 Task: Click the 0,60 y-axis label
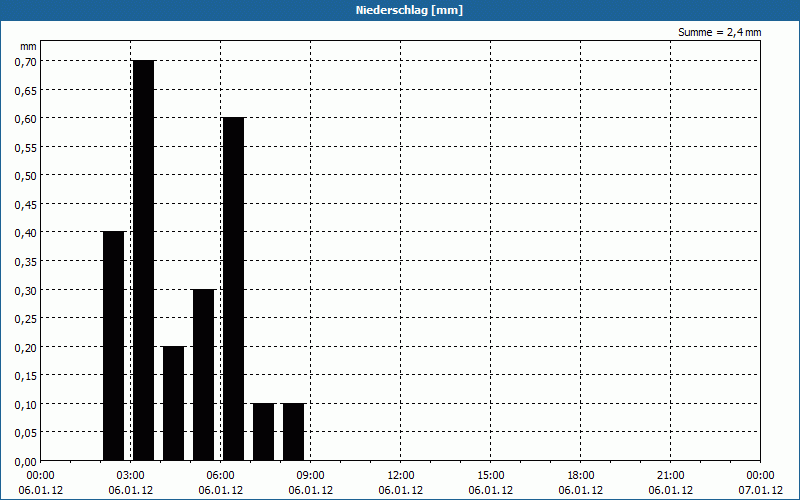click(26, 119)
